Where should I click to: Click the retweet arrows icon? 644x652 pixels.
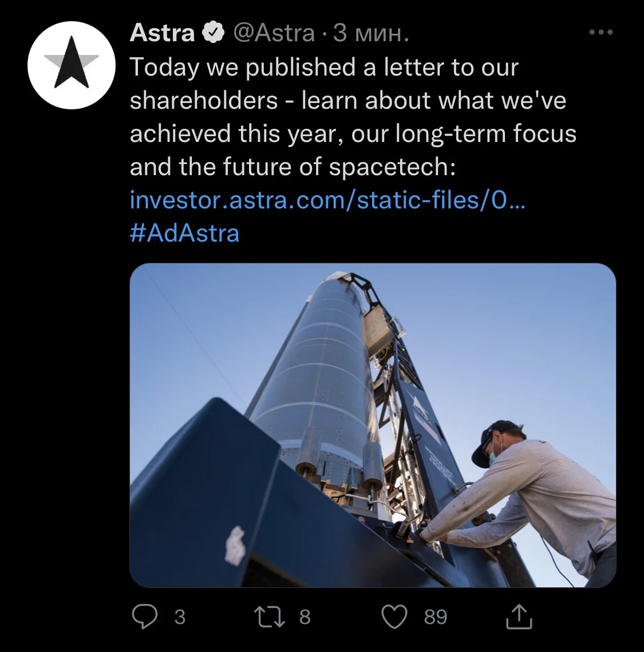pyautogui.click(x=270, y=617)
